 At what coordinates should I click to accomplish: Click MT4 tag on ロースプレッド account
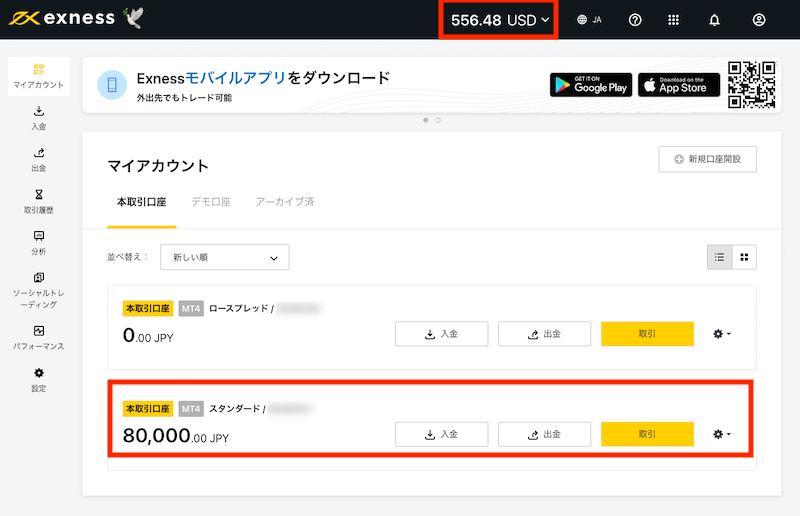tap(191, 308)
